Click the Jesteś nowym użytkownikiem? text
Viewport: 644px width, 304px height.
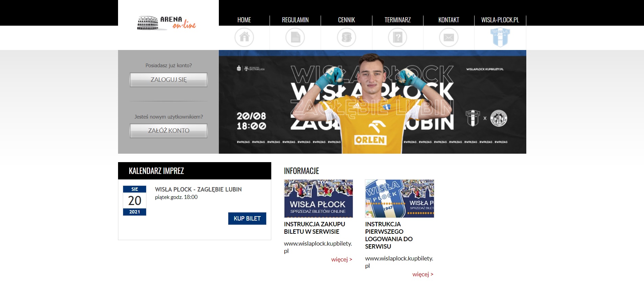[168, 117]
